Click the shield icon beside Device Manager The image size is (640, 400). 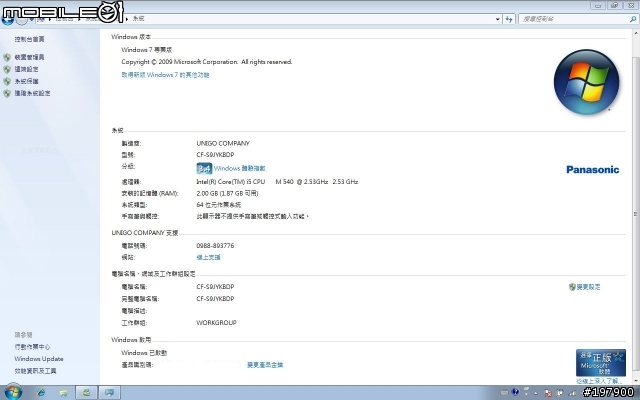click(x=7, y=57)
